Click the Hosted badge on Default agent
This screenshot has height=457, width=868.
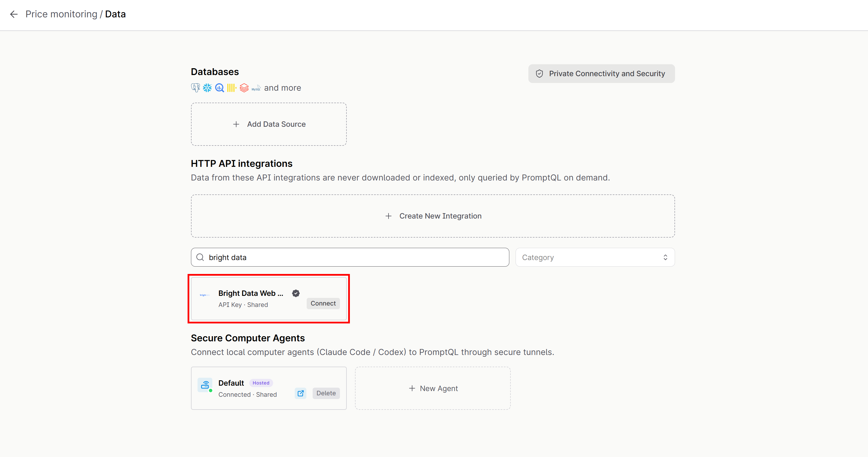(x=261, y=383)
